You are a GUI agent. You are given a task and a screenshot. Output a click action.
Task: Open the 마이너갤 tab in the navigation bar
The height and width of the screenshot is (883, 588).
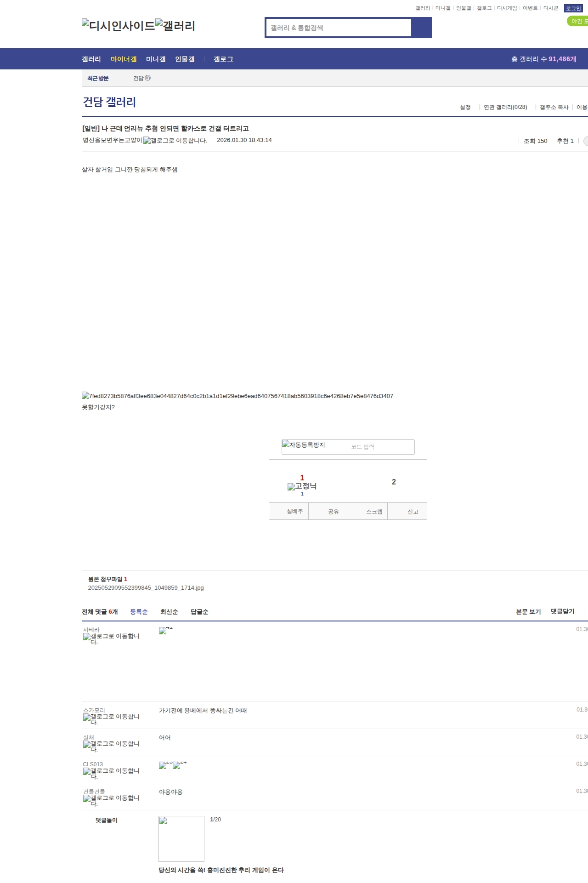coord(124,59)
